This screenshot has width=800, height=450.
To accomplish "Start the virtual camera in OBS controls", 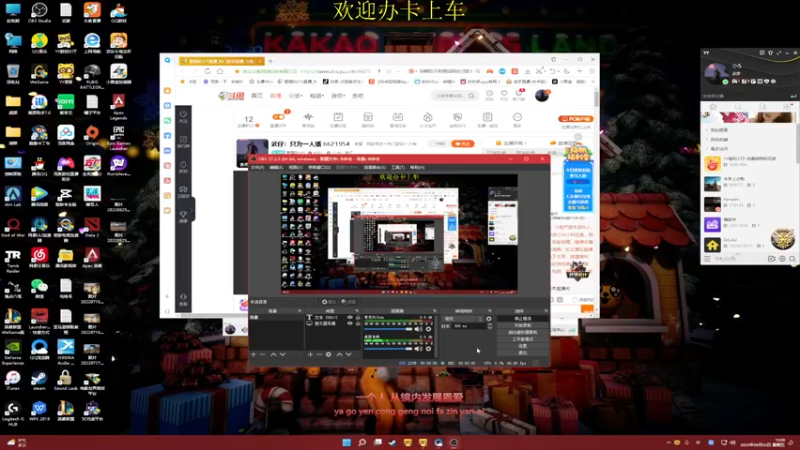I will pyautogui.click(x=522, y=332).
